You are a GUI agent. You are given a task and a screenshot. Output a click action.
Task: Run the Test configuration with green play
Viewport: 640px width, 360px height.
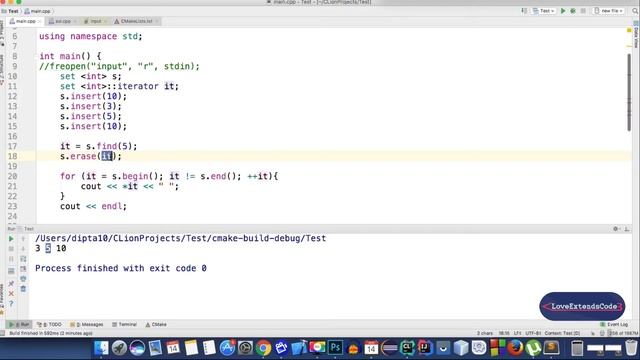[563, 11]
